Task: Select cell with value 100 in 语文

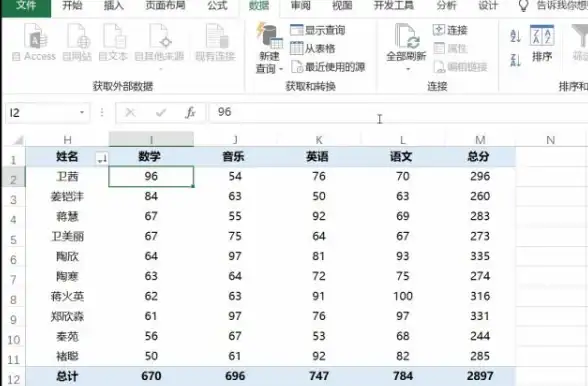Action: click(402, 296)
